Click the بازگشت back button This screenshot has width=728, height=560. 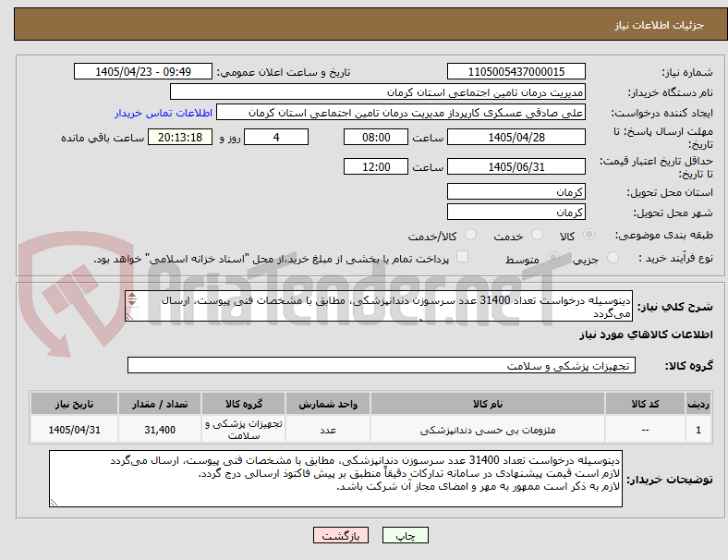pyautogui.click(x=341, y=535)
